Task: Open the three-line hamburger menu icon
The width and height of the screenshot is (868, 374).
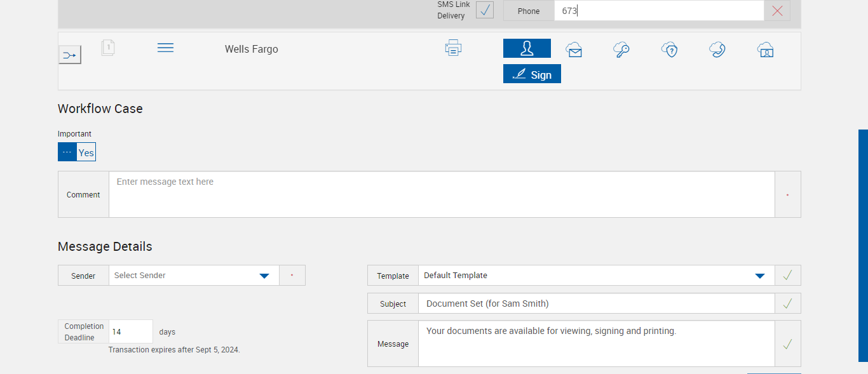Action: pos(165,48)
